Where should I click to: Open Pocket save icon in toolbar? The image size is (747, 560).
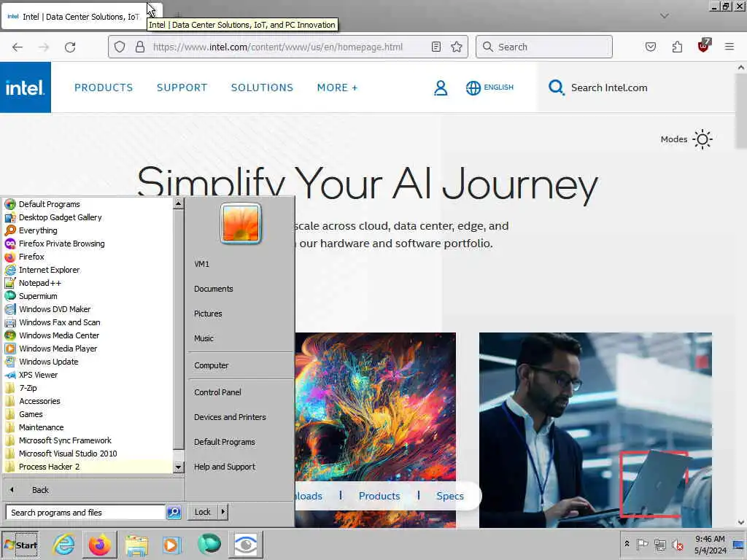tap(650, 47)
